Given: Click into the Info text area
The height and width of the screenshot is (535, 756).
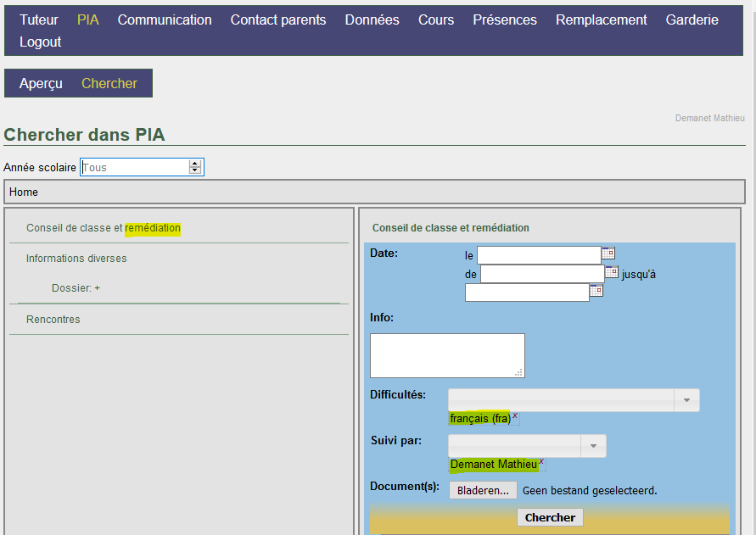Looking at the screenshot, I should (x=447, y=355).
